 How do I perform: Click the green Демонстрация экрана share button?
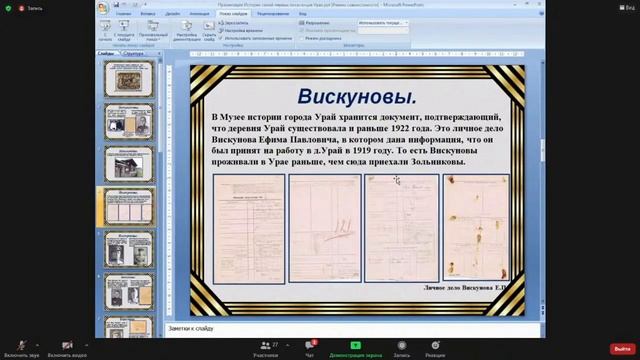coord(356,348)
